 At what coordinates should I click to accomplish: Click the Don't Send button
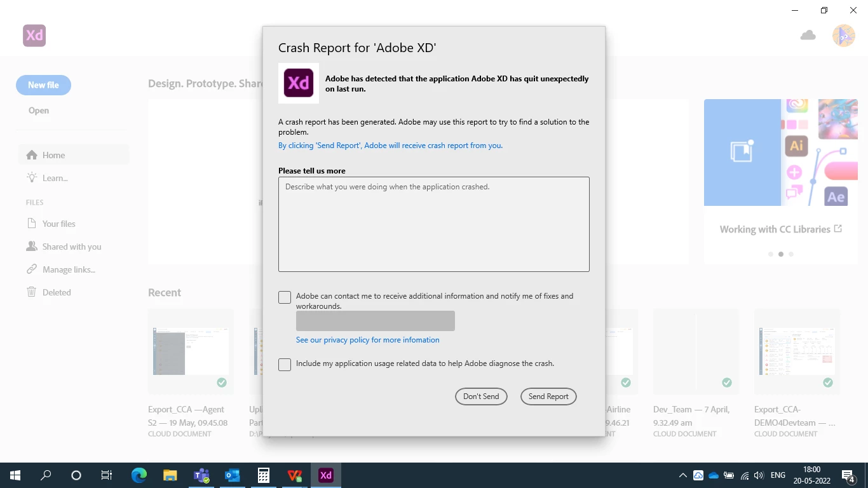pos(481,396)
